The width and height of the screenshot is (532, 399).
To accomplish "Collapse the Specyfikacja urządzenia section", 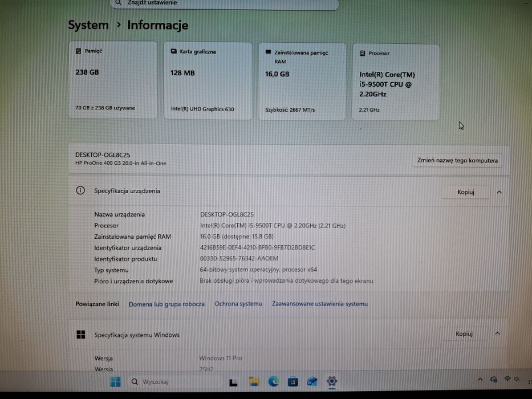I will tap(499, 192).
